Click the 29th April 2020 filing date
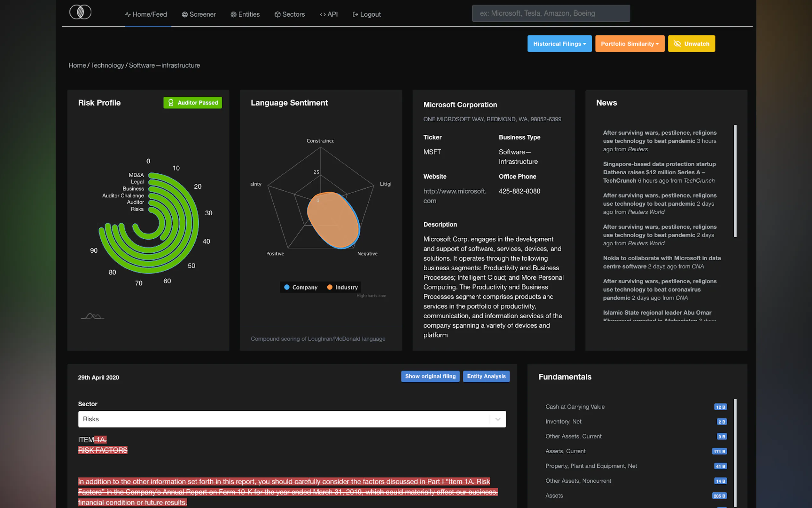Viewport: 812px width, 508px height. click(98, 377)
